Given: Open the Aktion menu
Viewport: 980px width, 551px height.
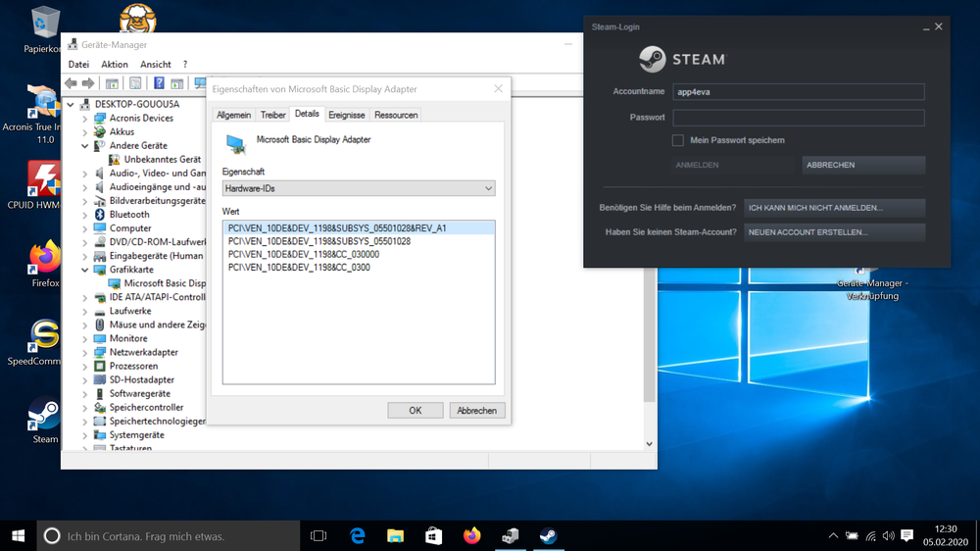Looking at the screenshot, I should (115, 65).
